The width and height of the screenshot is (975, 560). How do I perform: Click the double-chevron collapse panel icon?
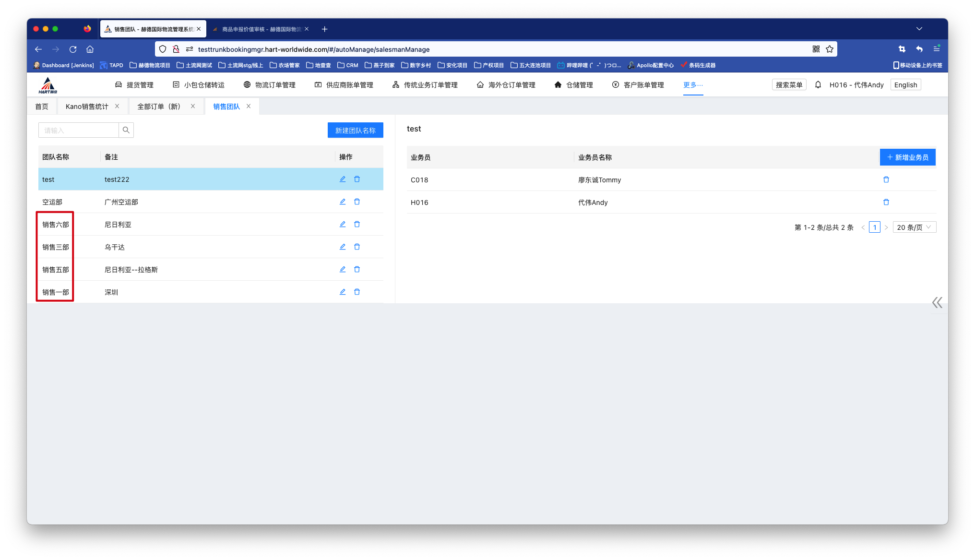click(937, 303)
